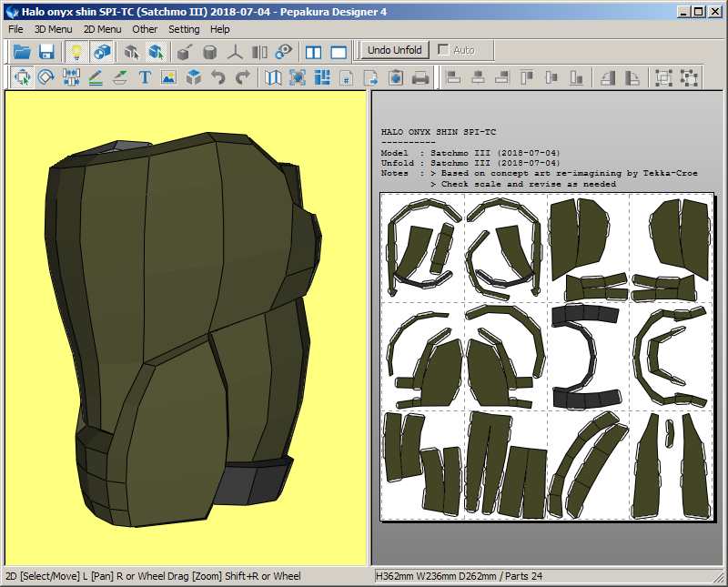Click the Open file folder icon
This screenshot has height=587, width=728.
click(22, 52)
